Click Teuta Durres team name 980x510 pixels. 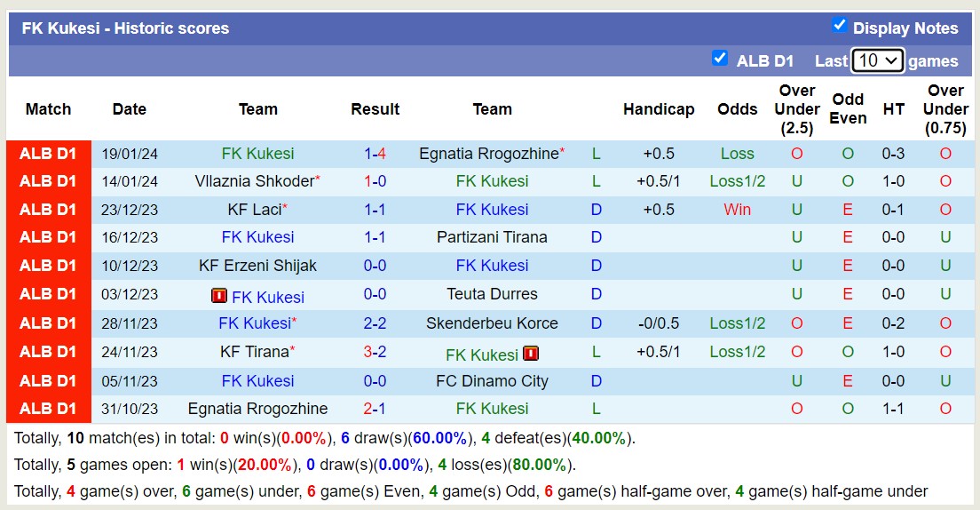tap(492, 293)
